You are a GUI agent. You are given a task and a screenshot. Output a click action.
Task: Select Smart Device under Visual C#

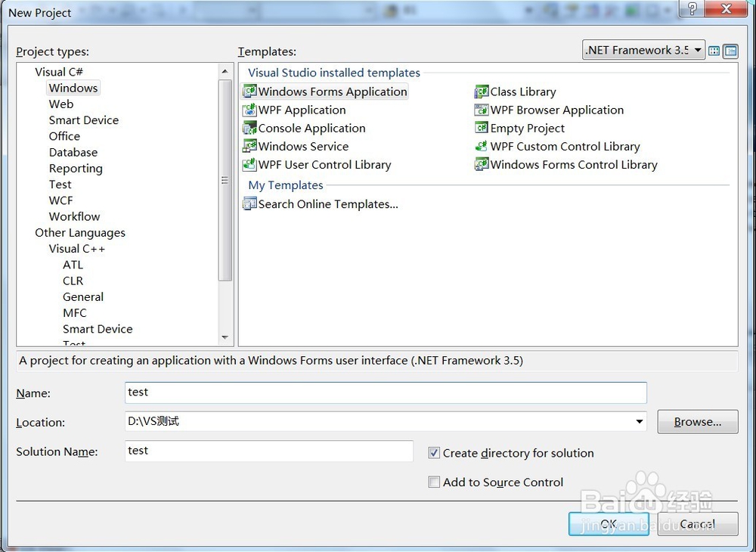(x=84, y=120)
